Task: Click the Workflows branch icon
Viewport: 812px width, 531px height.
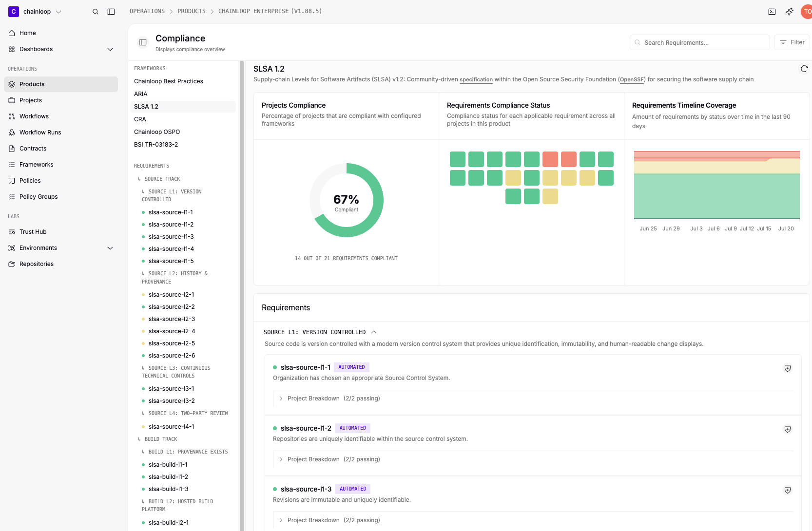Action: point(12,116)
